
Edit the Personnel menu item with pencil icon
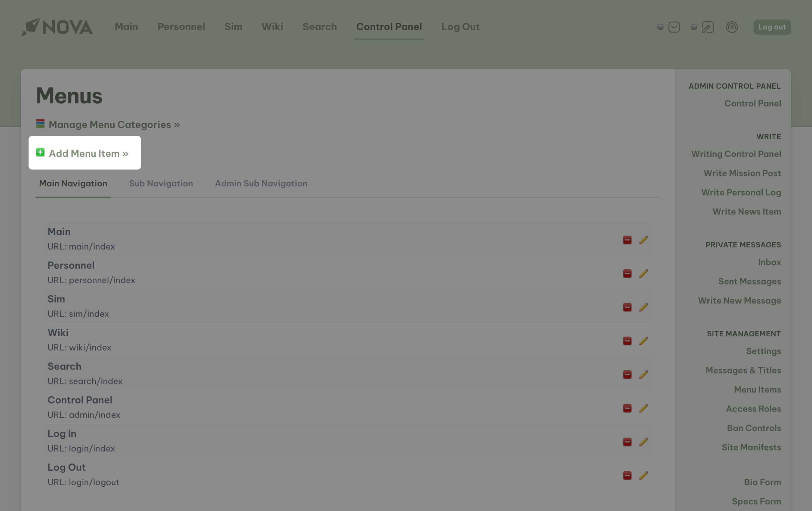tap(644, 274)
